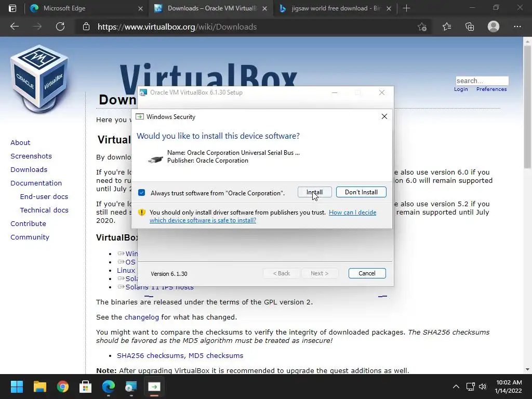The image size is (532, 399).
Task: Switch to Downloads – Oracle VM VirtualBox tab
Action: point(212,8)
